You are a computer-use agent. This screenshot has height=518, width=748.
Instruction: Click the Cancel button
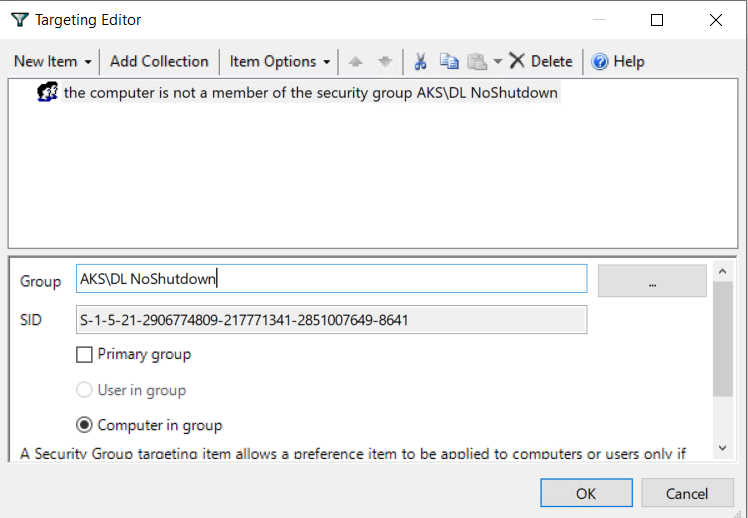point(686,493)
